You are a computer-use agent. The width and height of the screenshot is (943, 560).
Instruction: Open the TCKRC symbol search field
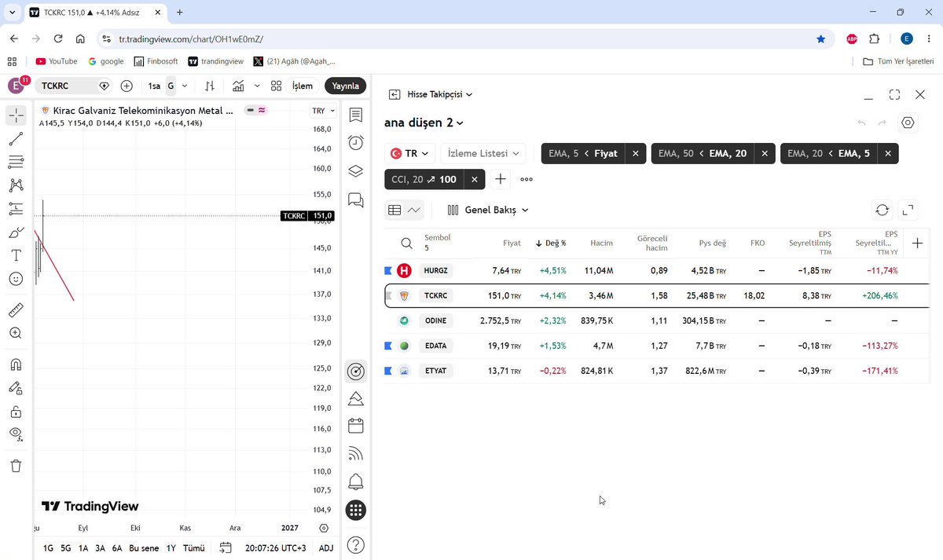click(x=75, y=86)
